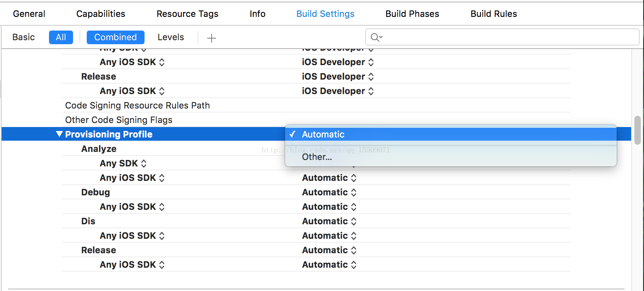The height and width of the screenshot is (291, 644).
Task: Select the Release row with Automatic value
Action: [316, 250]
